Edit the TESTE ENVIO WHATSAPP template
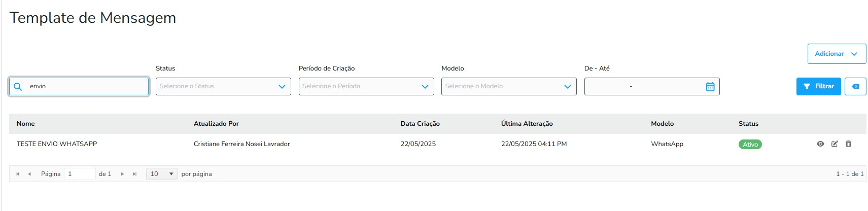 click(x=835, y=144)
